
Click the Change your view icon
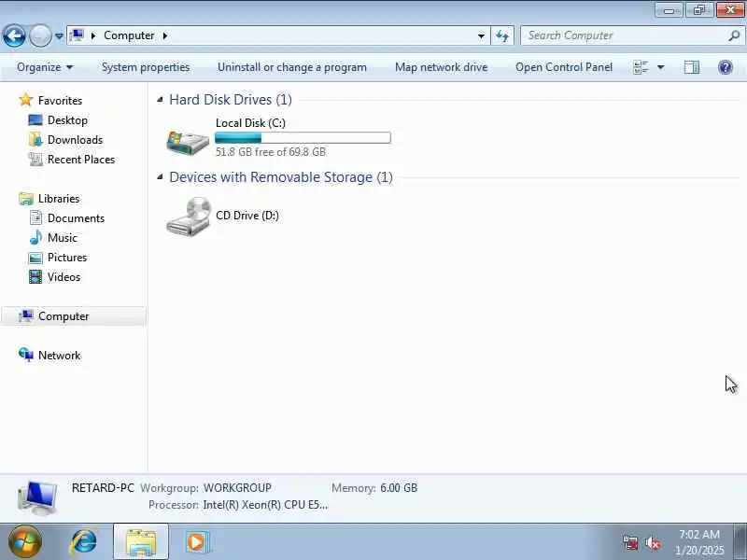coord(641,67)
